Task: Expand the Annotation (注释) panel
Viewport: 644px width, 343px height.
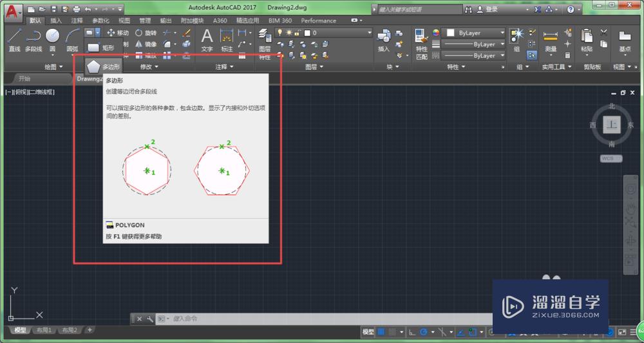Action: pyautogui.click(x=224, y=67)
